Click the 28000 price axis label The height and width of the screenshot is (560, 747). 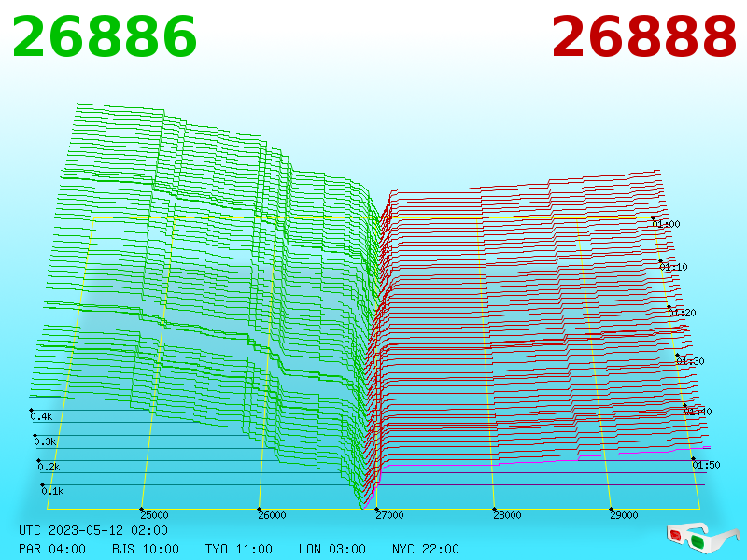click(507, 515)
